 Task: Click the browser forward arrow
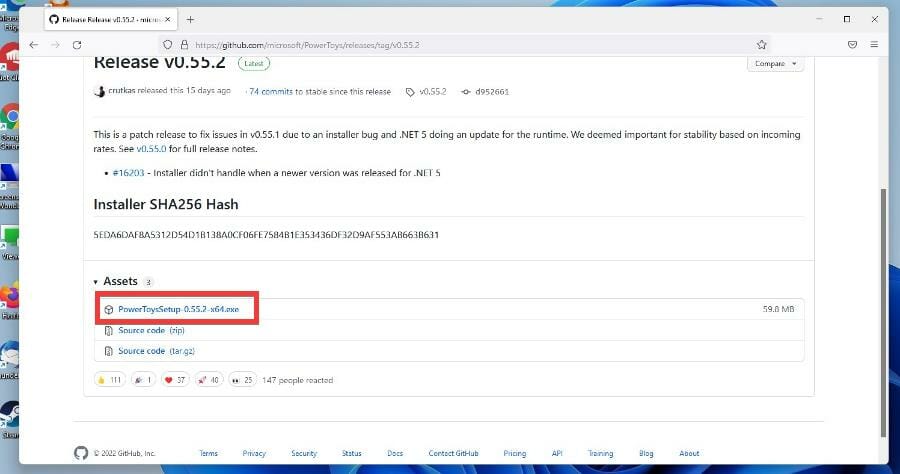click(x=55, y=45)
